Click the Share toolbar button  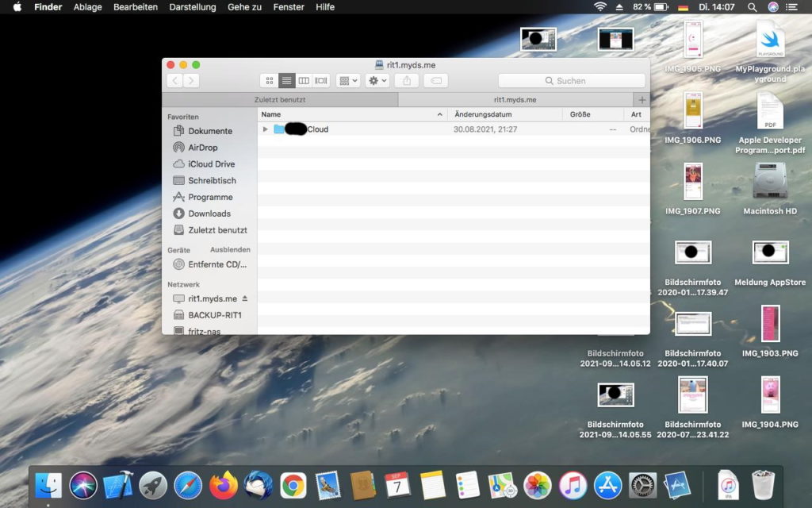pos(407,81)
